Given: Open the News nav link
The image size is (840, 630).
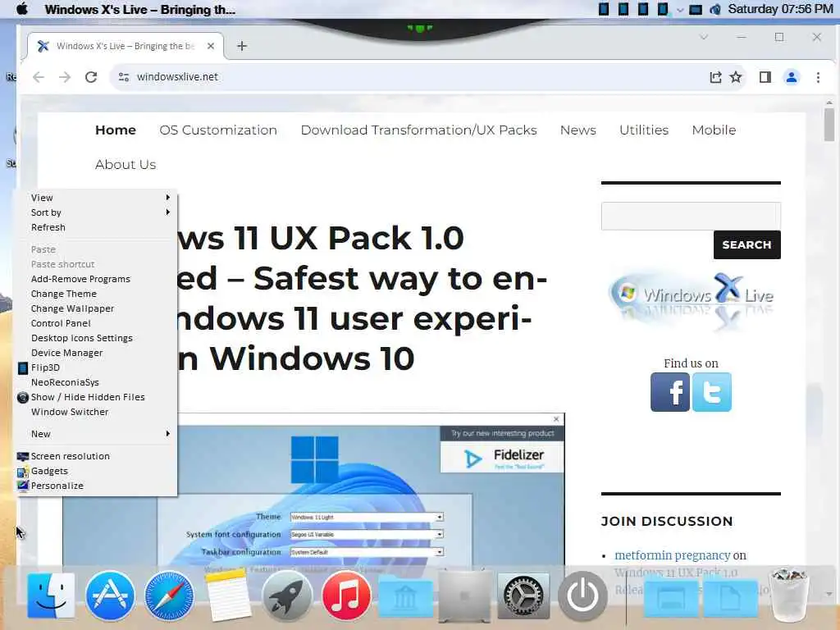Looking at the screenshot, I should [578, 130].
